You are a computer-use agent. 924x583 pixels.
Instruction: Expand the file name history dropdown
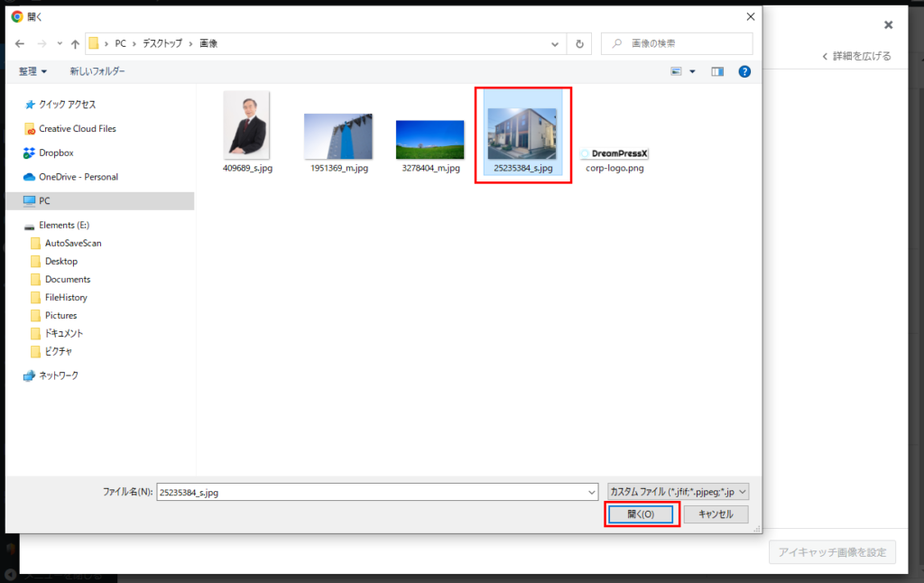coord(591,492)
